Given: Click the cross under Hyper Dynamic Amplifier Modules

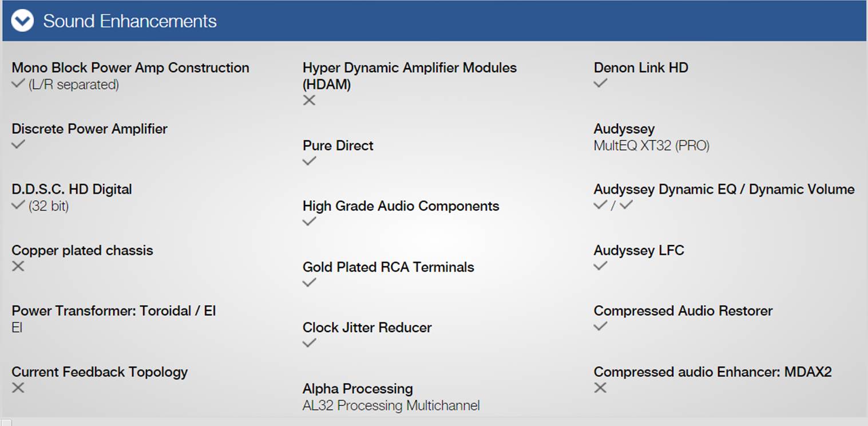Looking at the screenshot, I should pyautogui.click(x=309, y=100).
